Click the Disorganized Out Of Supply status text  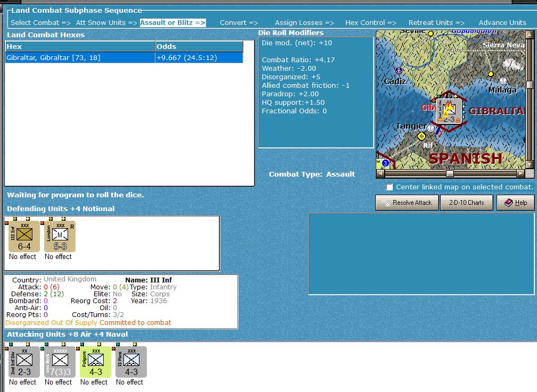coord(52,322)
